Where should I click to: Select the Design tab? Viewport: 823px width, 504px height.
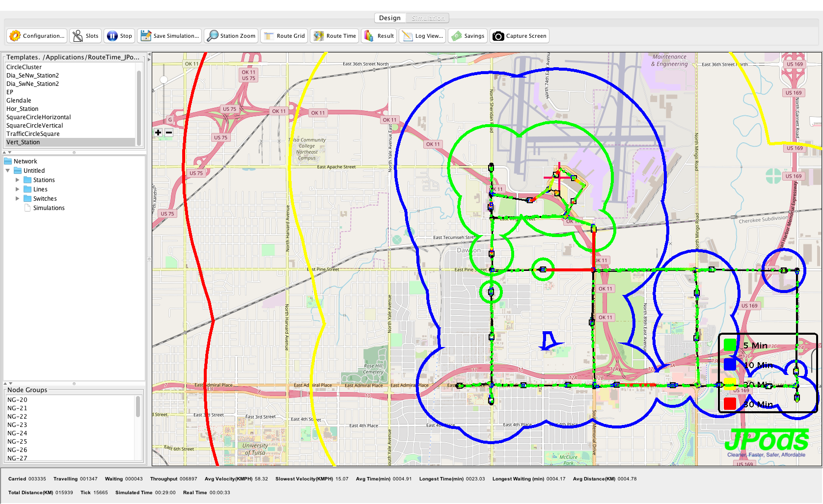[x=390, y=18]
